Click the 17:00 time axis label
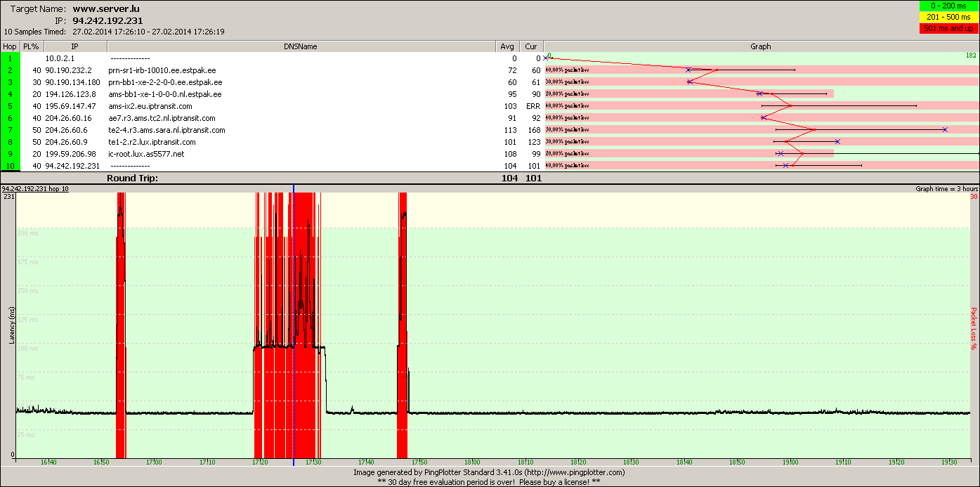Screen dimensions: 980x487 154,462
